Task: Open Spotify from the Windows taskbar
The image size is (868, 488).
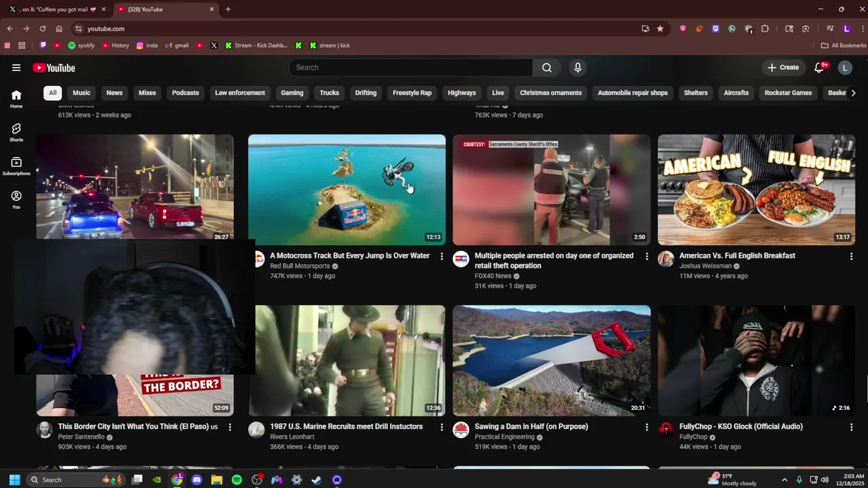Action: click(x=237, y=480)
